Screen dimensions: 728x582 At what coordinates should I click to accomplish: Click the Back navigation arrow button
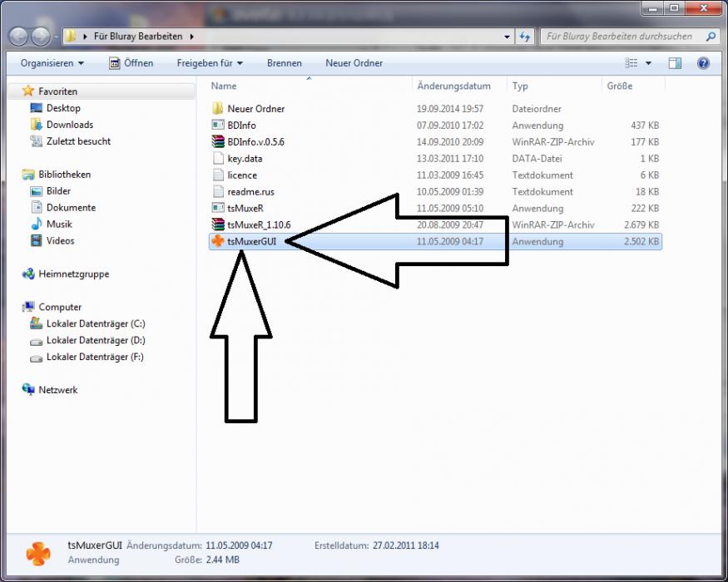(19, 37)
